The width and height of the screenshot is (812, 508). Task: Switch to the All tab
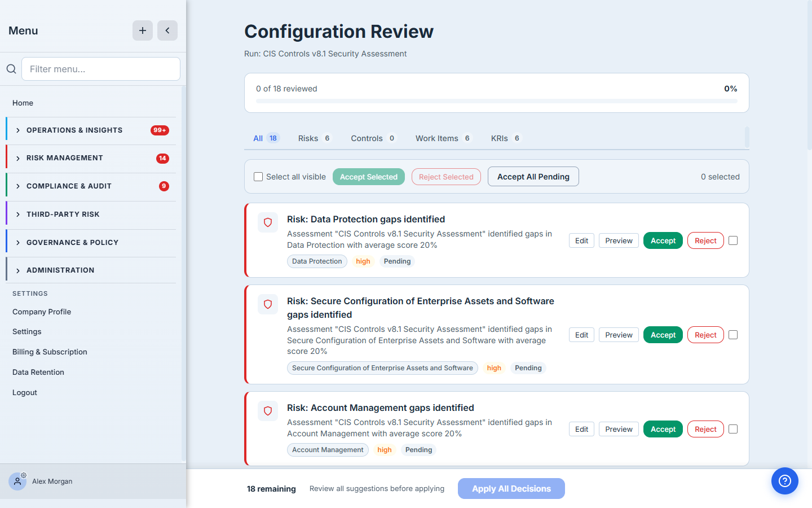266,138
